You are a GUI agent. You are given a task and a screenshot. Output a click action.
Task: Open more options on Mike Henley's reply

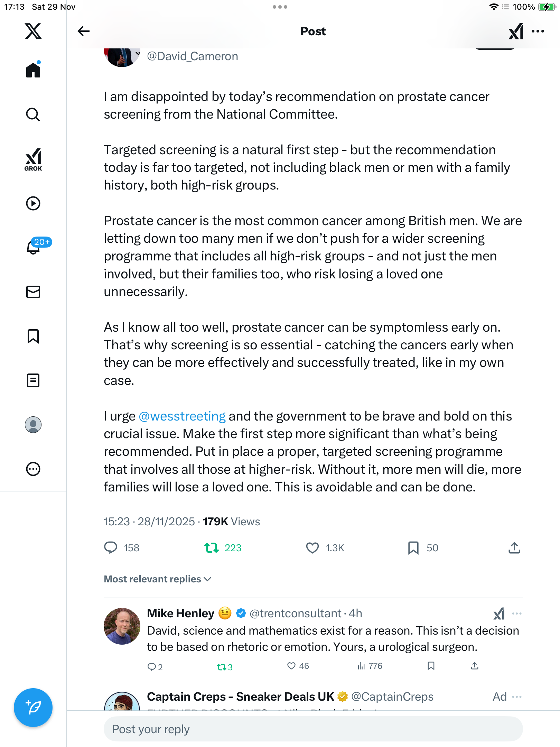[517, 614]
